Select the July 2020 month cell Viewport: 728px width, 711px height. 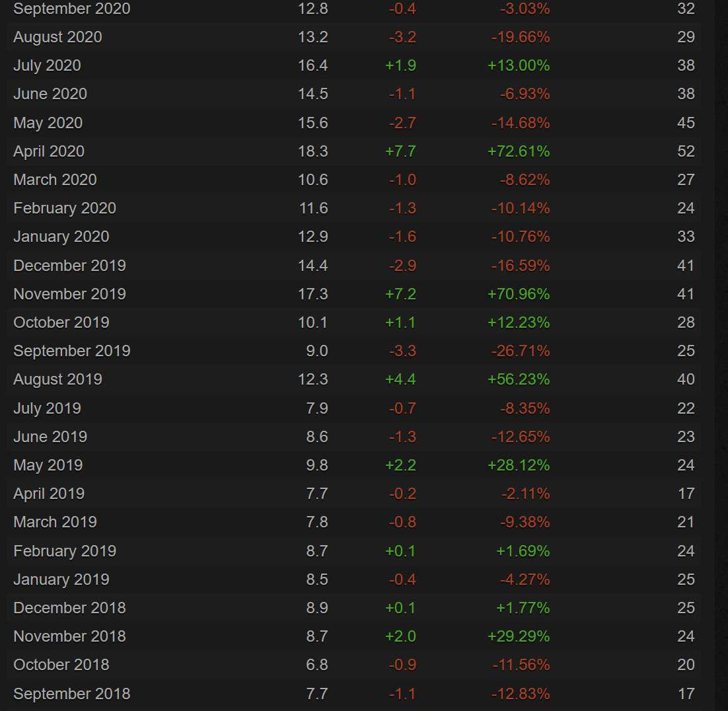pyautogui.click(x=47, y=65)
